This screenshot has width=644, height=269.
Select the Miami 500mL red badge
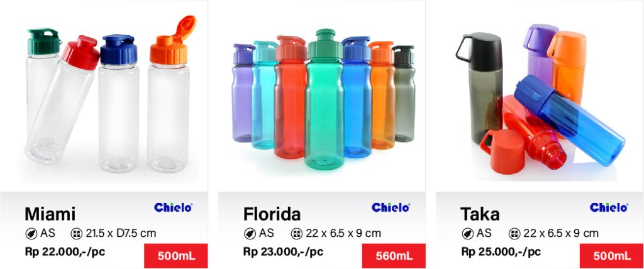click(x=176, y=256)
